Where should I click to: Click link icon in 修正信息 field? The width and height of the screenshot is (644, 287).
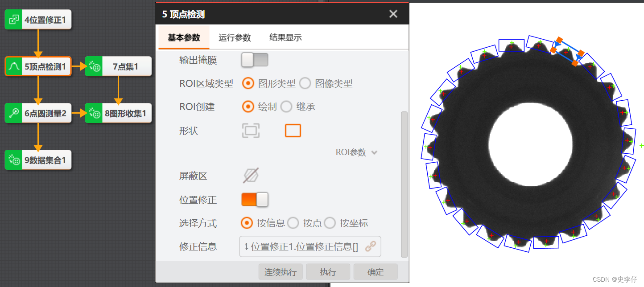coord(371,246)
